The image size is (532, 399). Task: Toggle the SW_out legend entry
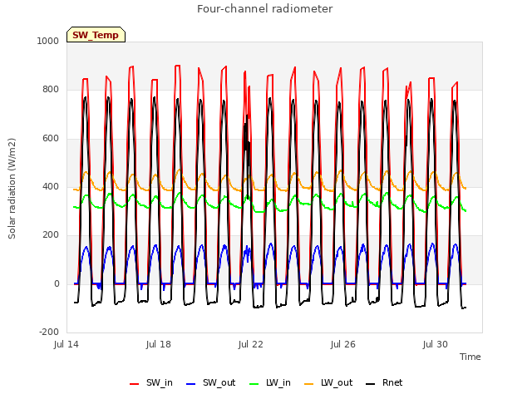click(210, 382)
